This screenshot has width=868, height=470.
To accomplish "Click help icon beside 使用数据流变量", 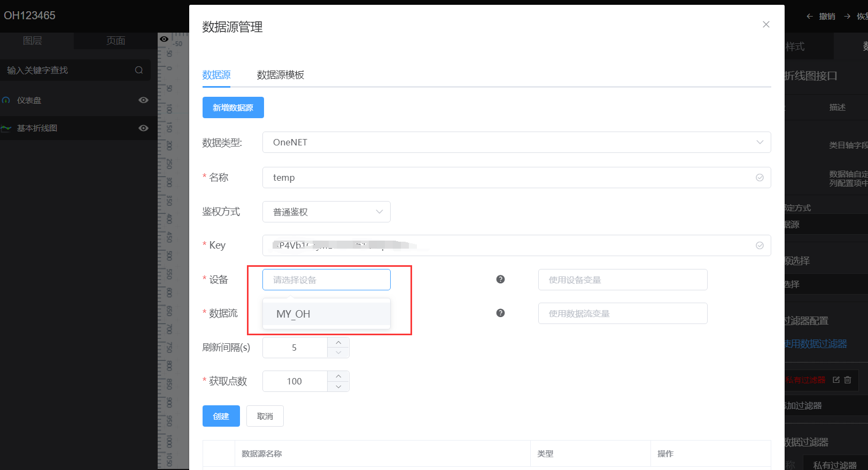I will (500, 313).
